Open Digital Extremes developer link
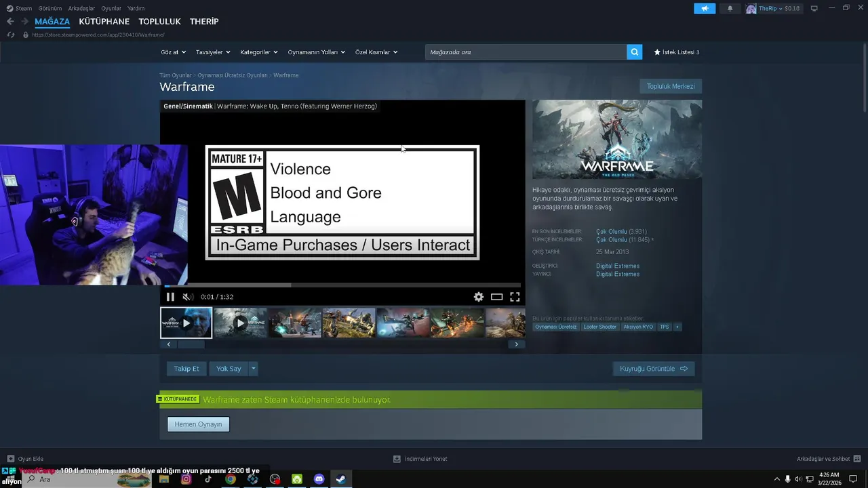The width and height of the screenshot is (868, 488). (618, 266)
